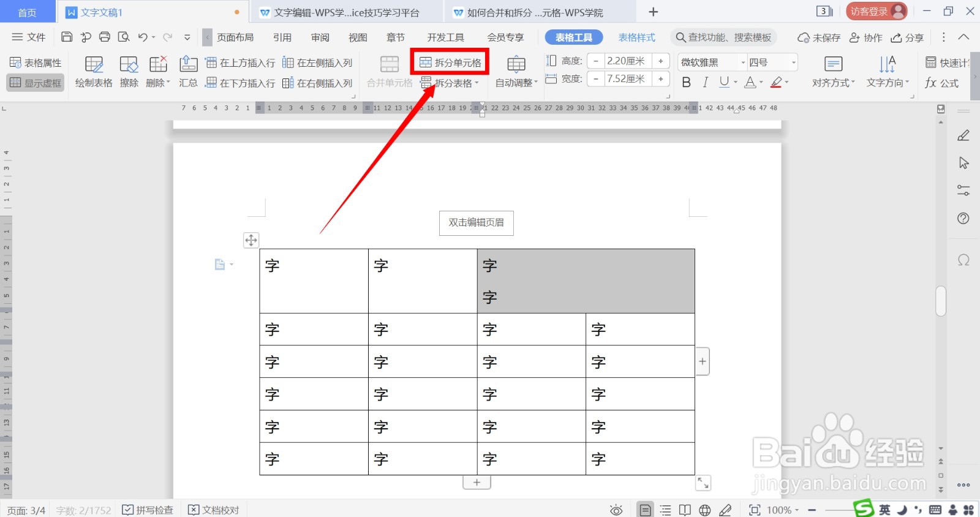Open the pen/edit tool in right sidebar
This screenshot has width=980, height=517.
[963, 135]
